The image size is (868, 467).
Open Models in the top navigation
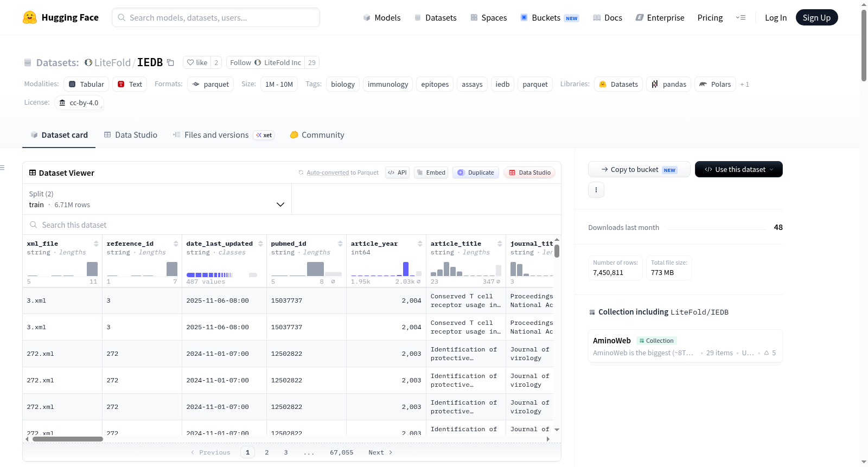(x=382, y=17)
